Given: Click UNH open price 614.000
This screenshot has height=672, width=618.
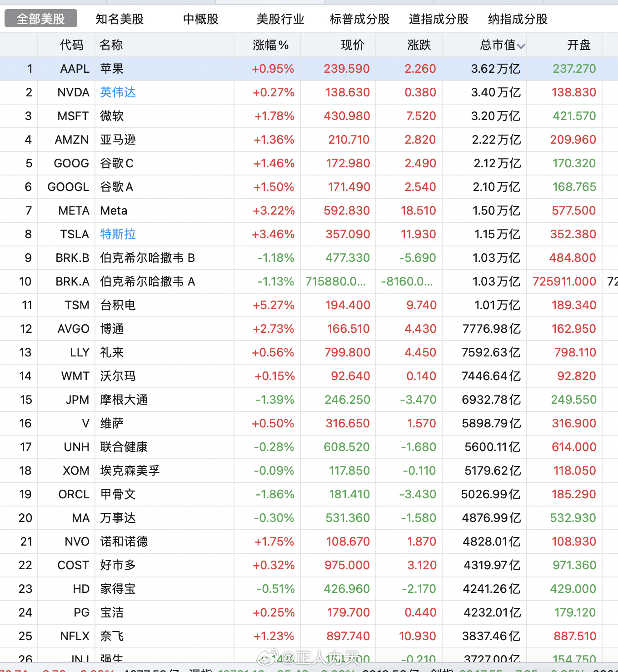Looking at the screenshot, I should (x=574, y=447).
